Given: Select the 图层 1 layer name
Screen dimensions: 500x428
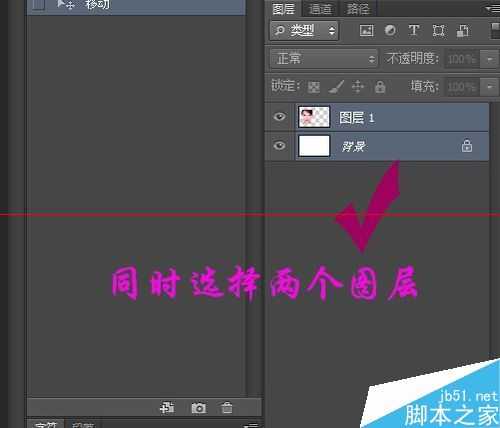Looking at the screenshot, I should pyautogui.click(x=357, y=118).
